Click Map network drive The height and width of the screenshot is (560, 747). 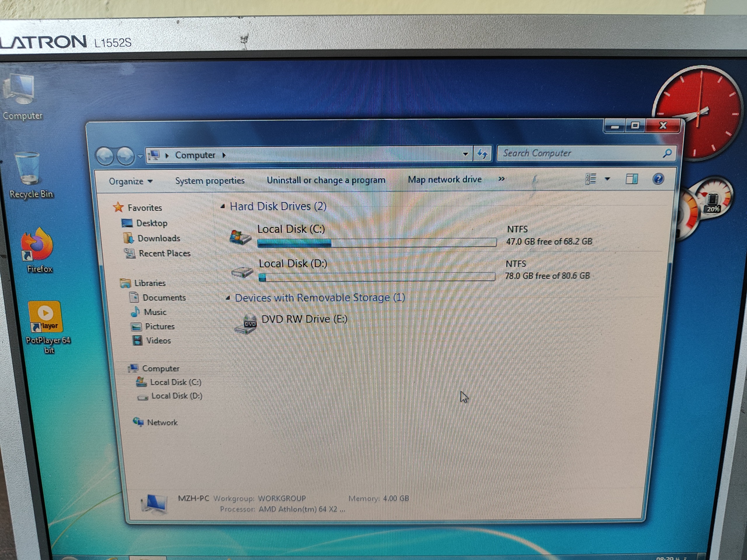point(444,180)
